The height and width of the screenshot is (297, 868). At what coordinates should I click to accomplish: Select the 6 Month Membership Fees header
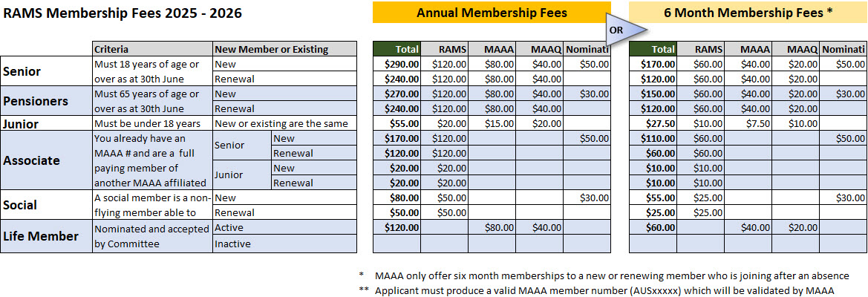(x=748, y=13)
